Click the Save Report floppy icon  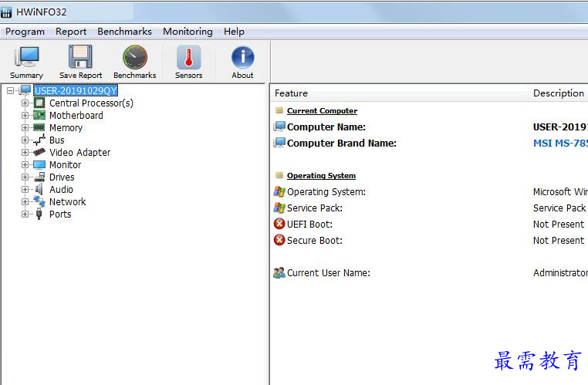click(x=80, y=56)
